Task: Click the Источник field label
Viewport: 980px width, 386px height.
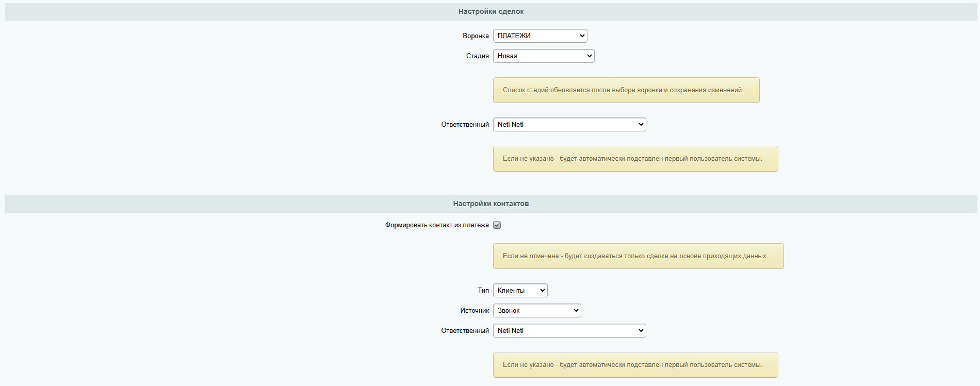Action: click(474, 310)
